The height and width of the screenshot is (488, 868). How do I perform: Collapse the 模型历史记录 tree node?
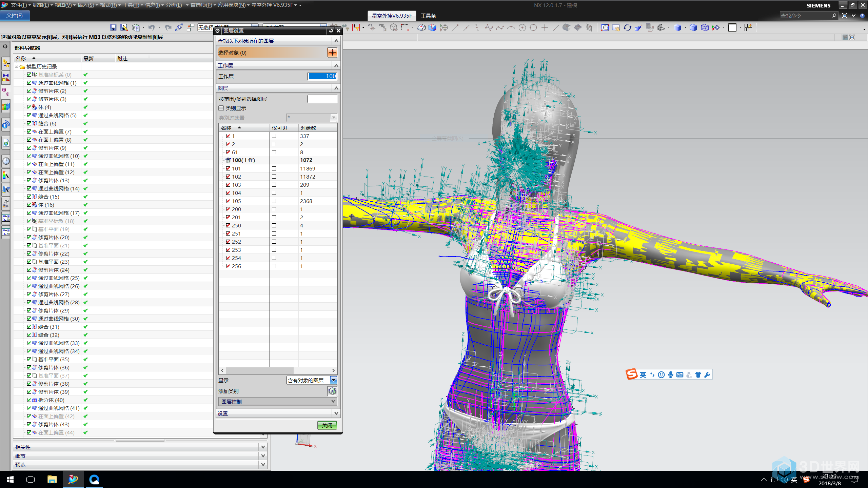pyautogui.click(x=16, y=66)
